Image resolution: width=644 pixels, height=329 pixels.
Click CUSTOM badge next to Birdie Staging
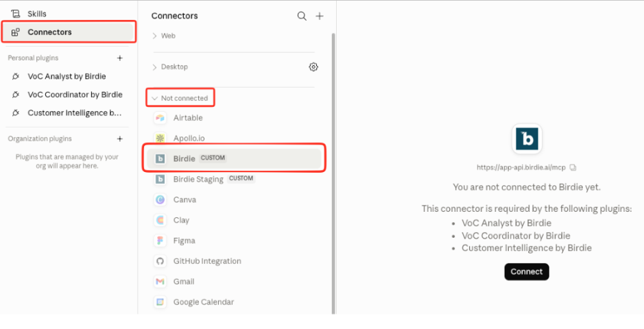241,178
